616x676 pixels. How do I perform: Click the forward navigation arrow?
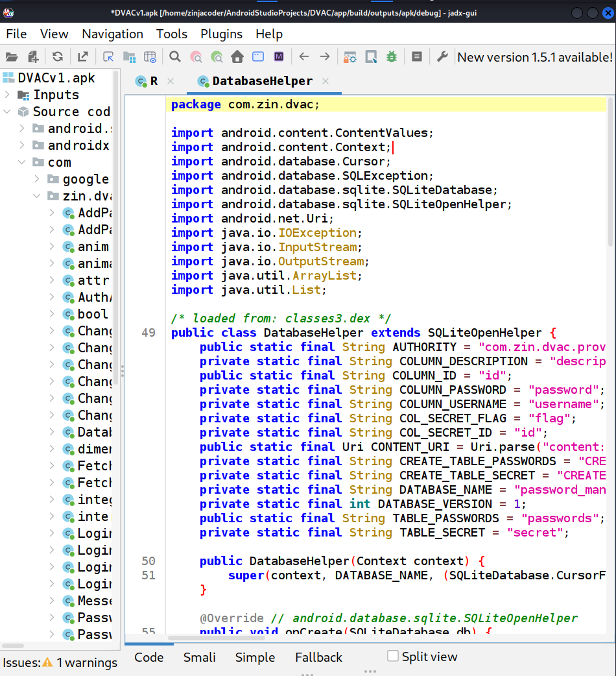[325, 57]
